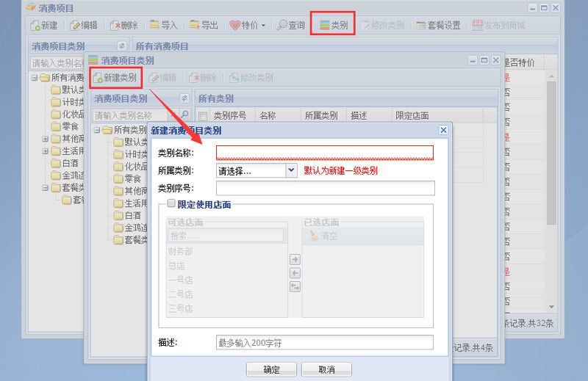Maximize the 消费项目类别 window
Screen dimensions: 588x381
484,60
